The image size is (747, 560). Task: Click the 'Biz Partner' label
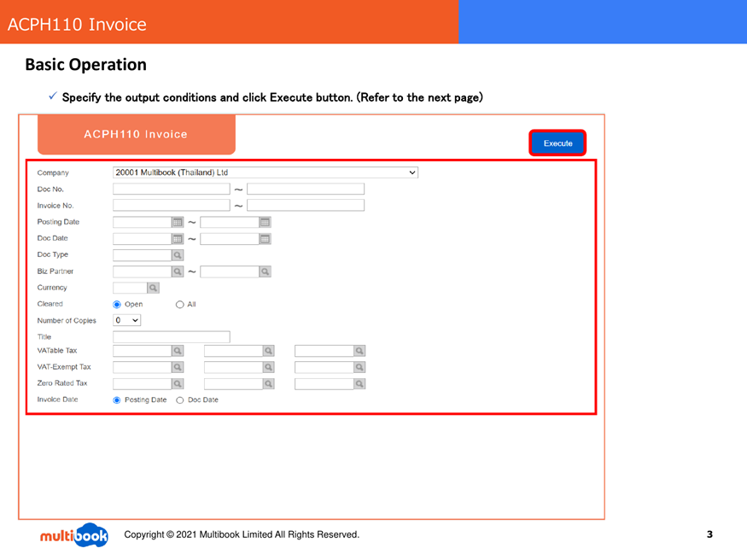point(55,271)
